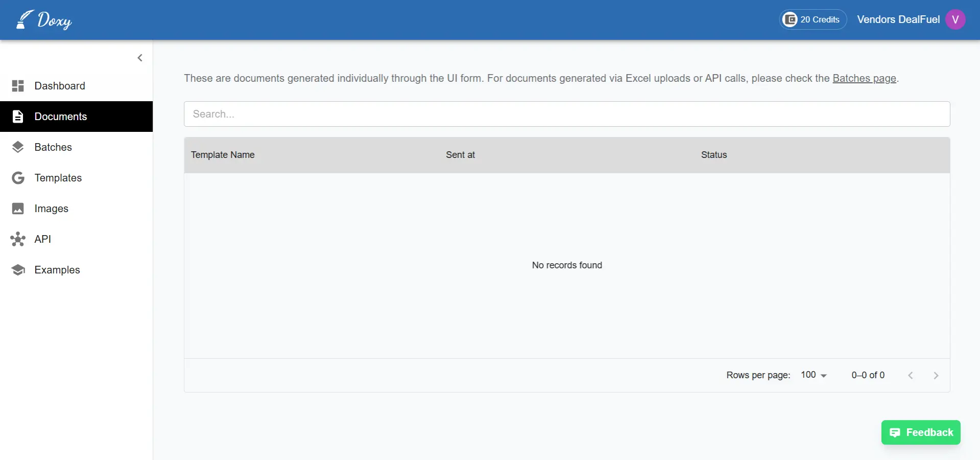980x460 pixels.
Task: Click the Templates G icon
Action: (18, 178)
